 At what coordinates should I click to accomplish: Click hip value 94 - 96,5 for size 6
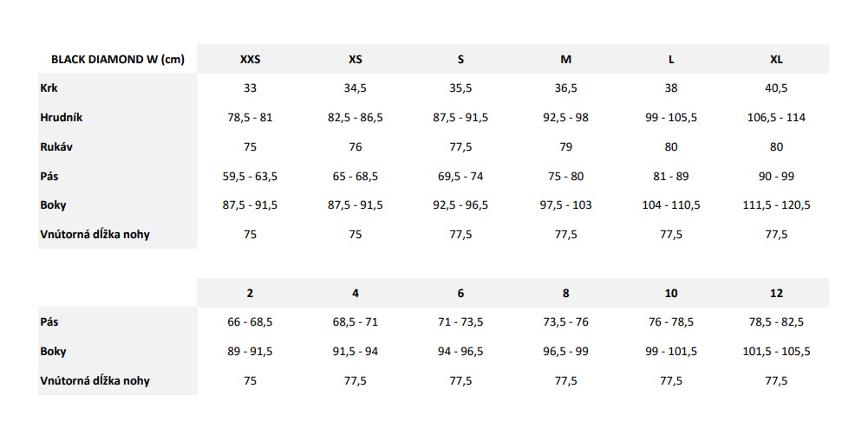click(x=460, y=351)
